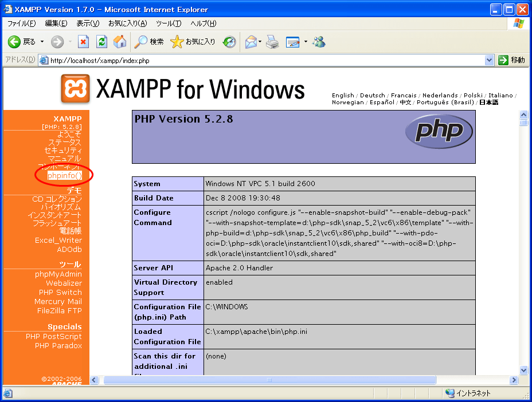Screen dimensions: 532x402
Task: Click the Messenger people icon
Action: tap(319, 42)
